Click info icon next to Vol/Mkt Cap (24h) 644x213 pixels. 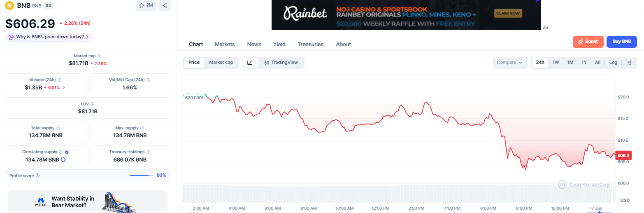pos(148,80)
